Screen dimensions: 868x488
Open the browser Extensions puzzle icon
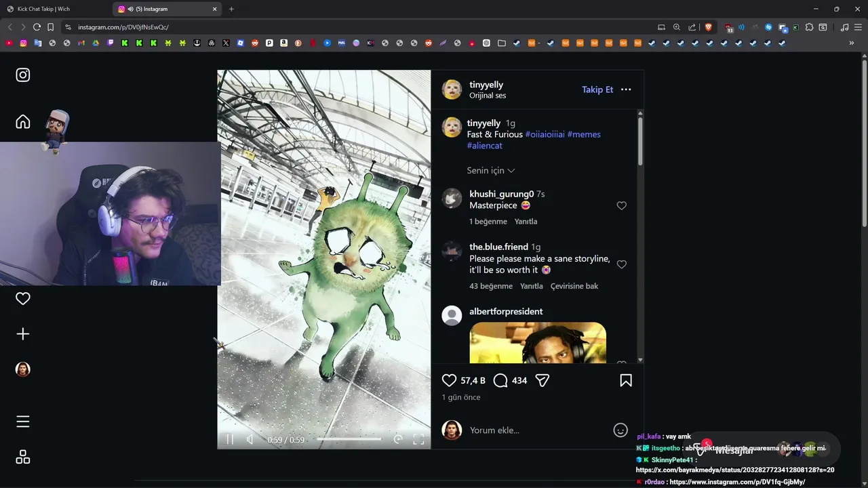coord(809,27)
